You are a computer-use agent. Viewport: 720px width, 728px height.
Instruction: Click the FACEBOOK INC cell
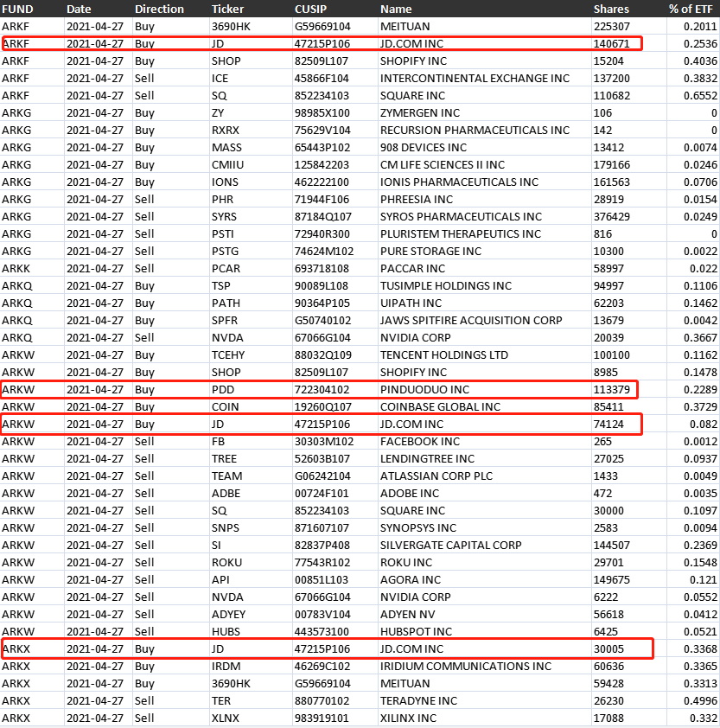420,442
